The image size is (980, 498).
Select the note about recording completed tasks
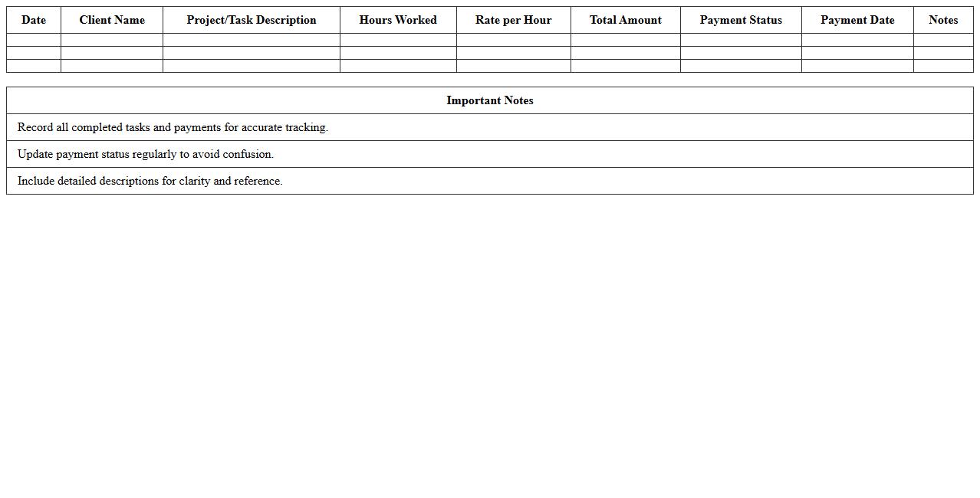coord(173,127)
